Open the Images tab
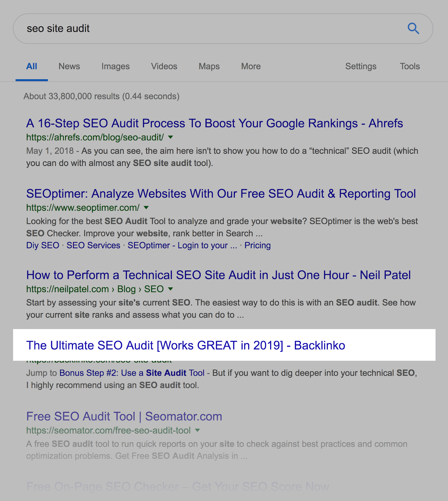Image resolution: width=448 pixels, height=501 pixels. [115, 66]
